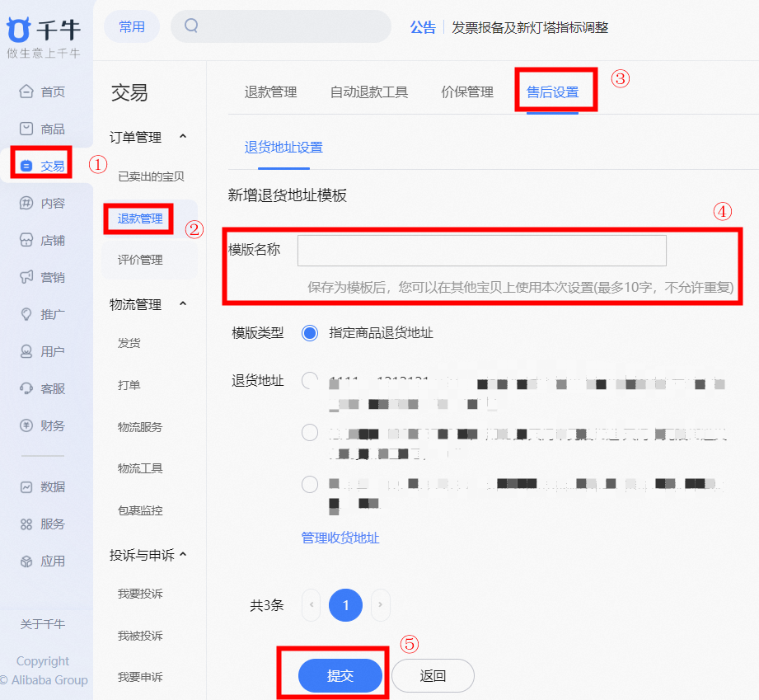Switch to 售后设置 tab
The height and width of the screenshot is (700, 759).
click(552, 92)
